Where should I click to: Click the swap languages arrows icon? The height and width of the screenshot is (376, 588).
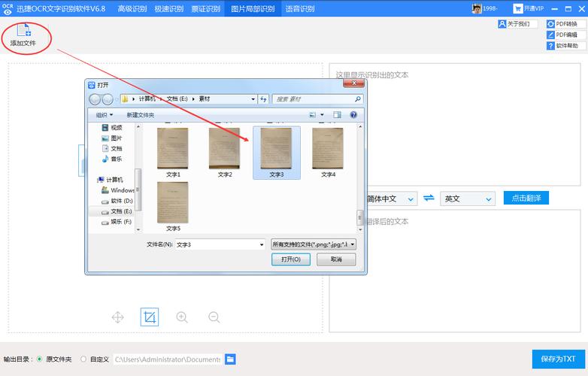pos(429,198)
